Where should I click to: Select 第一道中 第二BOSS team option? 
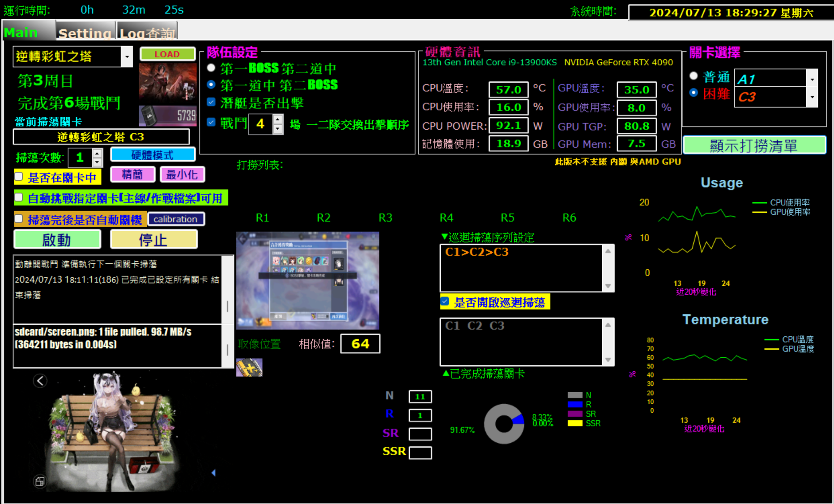click(x=211, y=85)
